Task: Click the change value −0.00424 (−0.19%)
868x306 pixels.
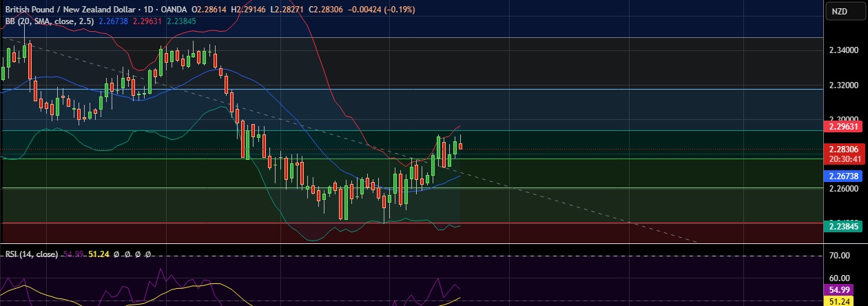Action: pyautogui.click(x=381, y=9)
